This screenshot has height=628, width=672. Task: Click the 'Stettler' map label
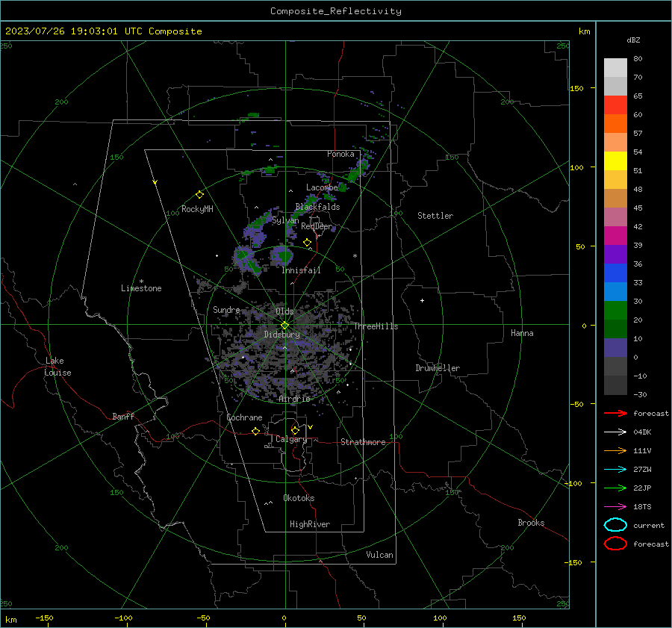[435, 216]
